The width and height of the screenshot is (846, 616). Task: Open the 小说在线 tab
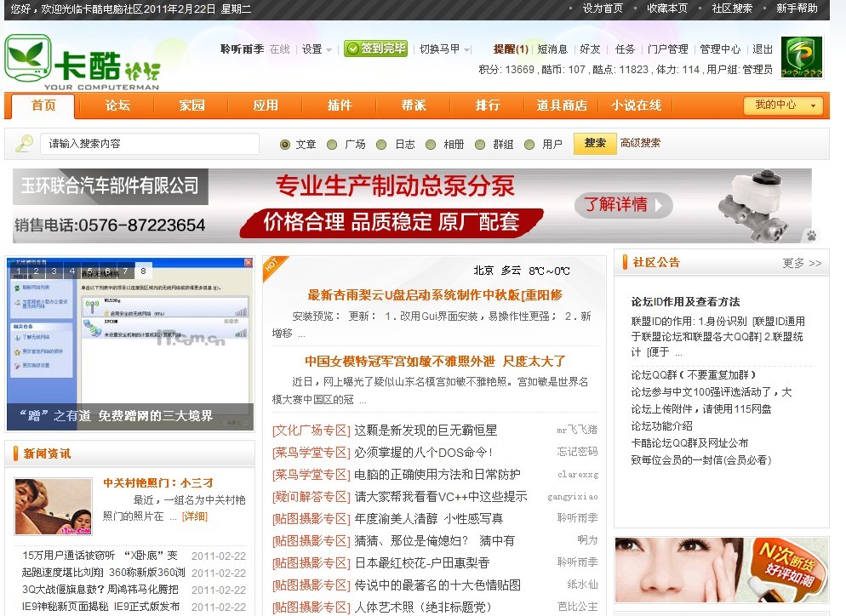pos(636,106)
